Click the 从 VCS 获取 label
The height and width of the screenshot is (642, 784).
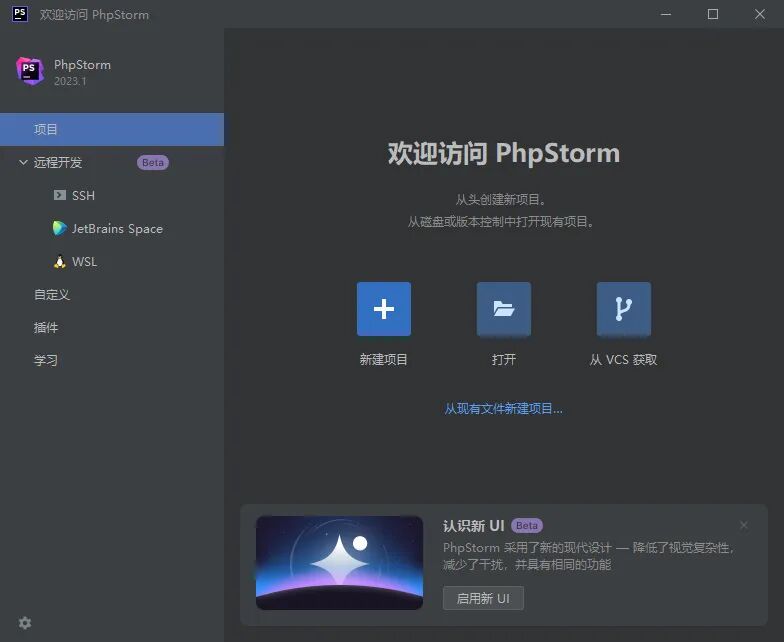pos(624,360)
